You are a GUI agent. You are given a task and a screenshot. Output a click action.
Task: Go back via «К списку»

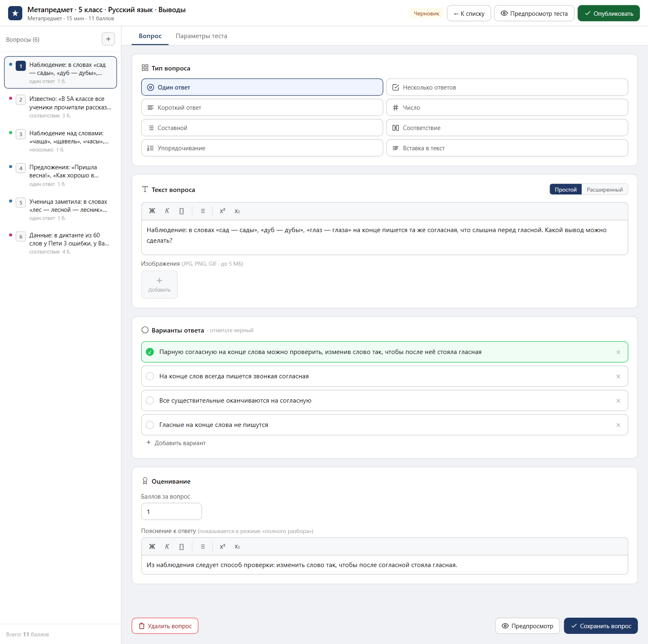pyautogui.click(x=469, y=13)
